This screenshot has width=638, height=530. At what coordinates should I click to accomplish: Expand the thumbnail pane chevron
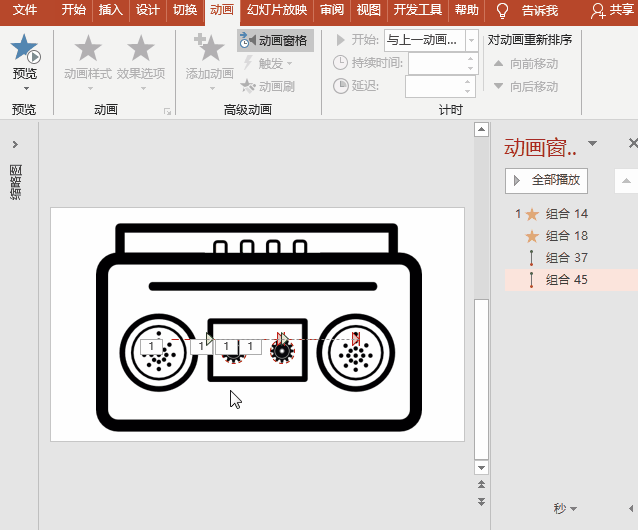[x=15, y=144]
